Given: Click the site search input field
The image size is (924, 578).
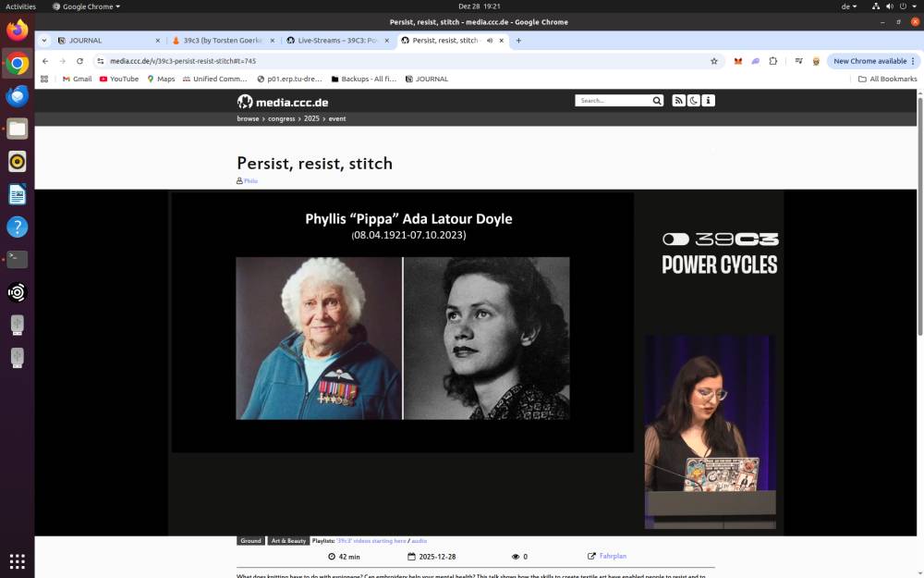Looking at the screenshot, I should 614,101.
